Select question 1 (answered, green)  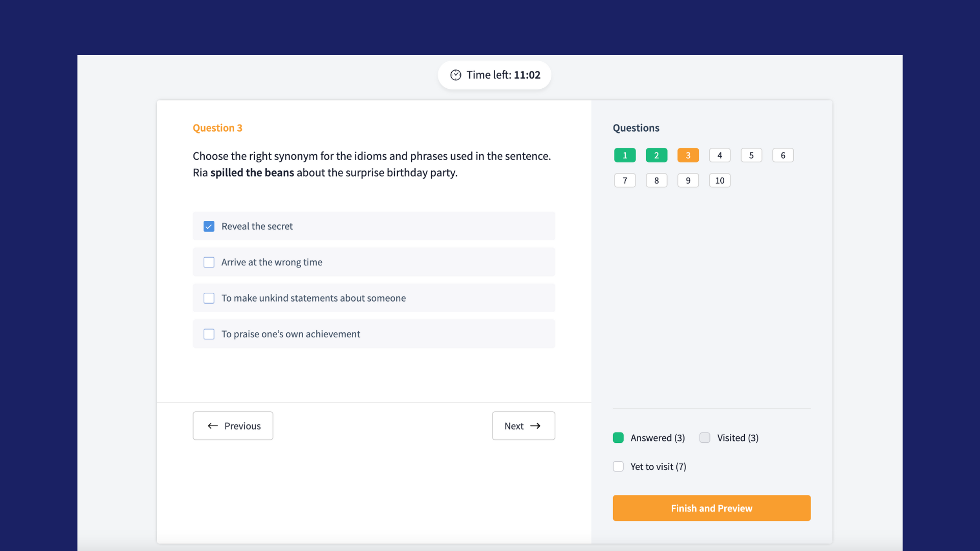[x=625, y=156]
